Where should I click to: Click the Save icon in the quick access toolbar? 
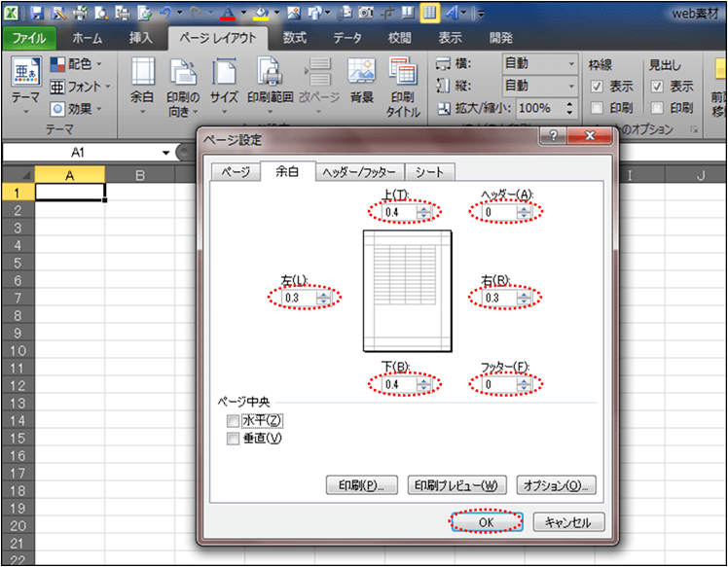pos(36,14)
